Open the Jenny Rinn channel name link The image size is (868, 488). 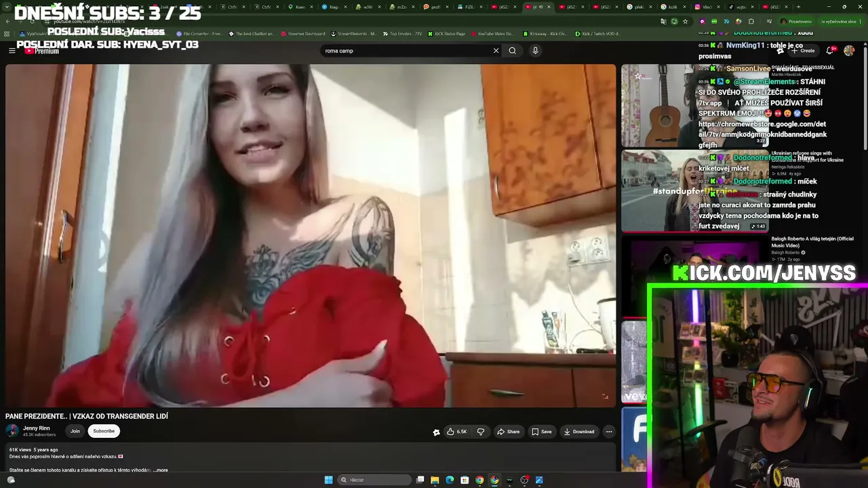(x=37, y=428)
